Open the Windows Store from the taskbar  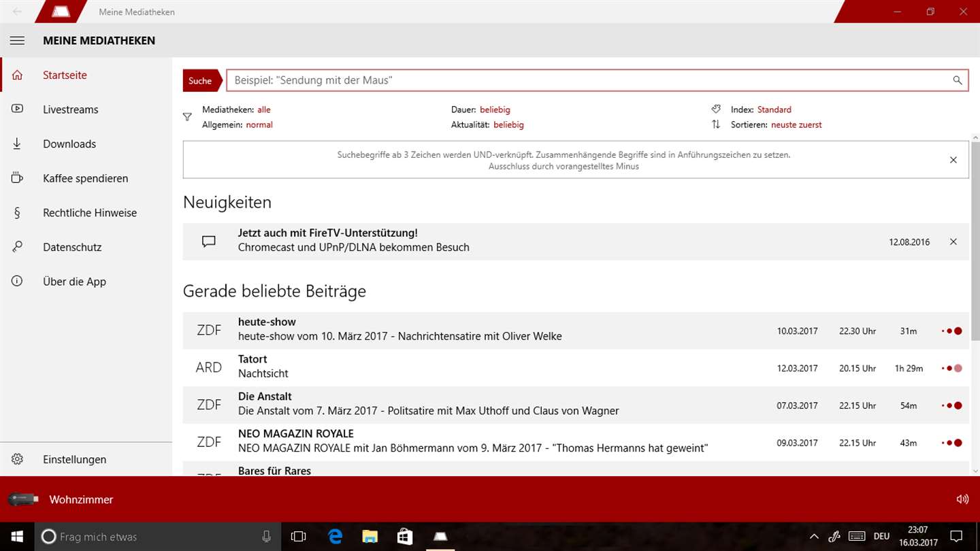click(x=405, y=537)
